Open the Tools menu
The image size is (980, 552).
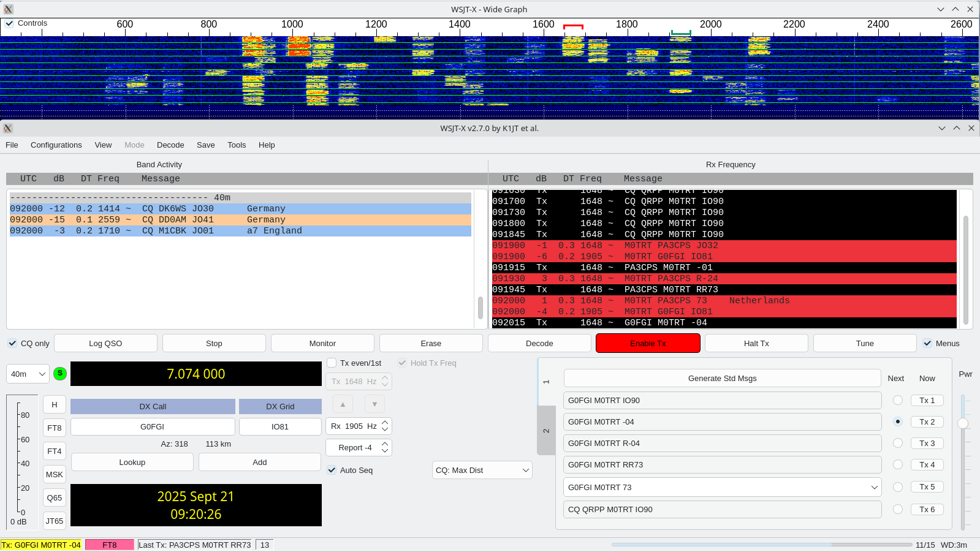click(x=237, y=145)
